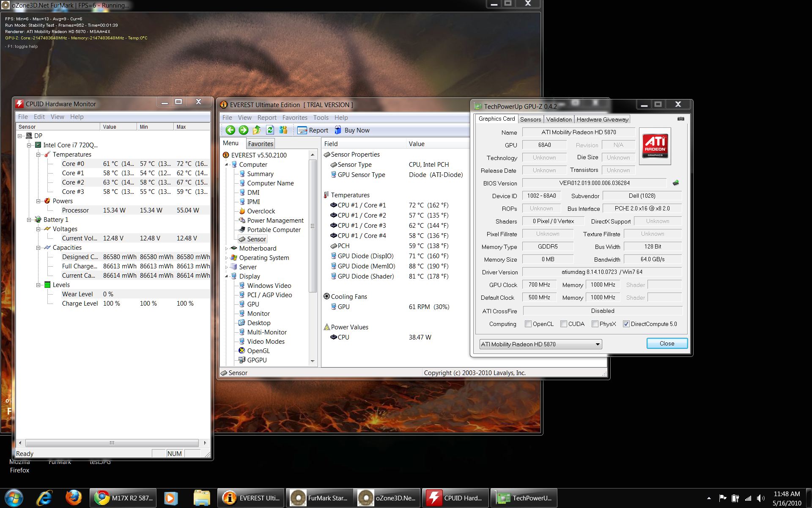Open the Tools menu in EVEREST
Image resolution: width=812 pixels, height=508 pixels.
pos(321,118)
